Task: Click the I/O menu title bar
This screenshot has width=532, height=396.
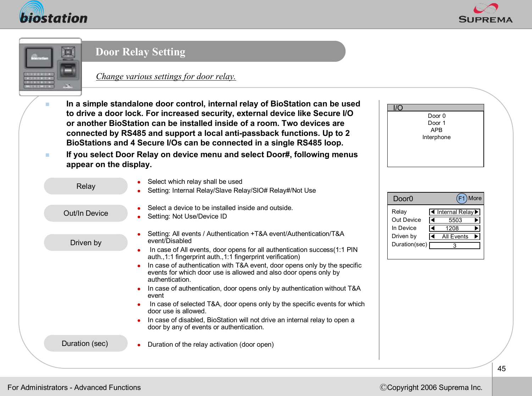Action: tap(436, 108)
